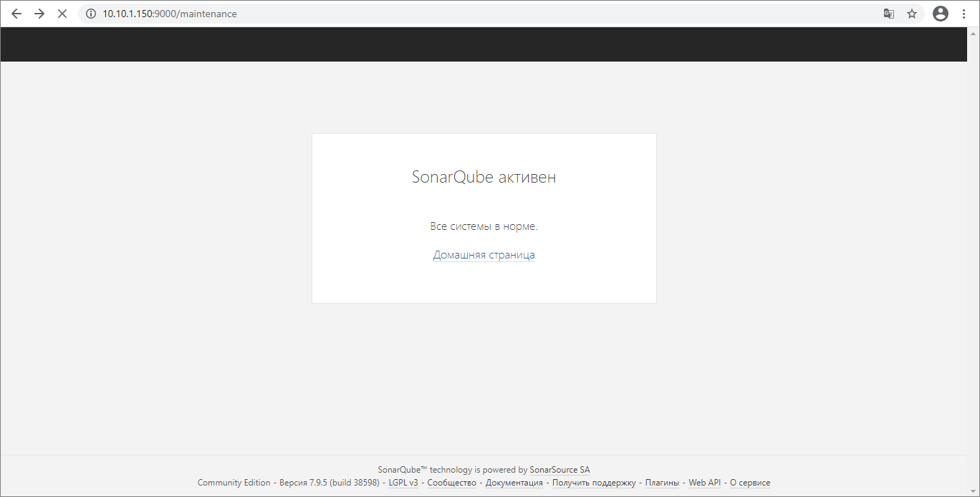Select the Все системы в норме text
980x497 pixels.
pos(484,226)
